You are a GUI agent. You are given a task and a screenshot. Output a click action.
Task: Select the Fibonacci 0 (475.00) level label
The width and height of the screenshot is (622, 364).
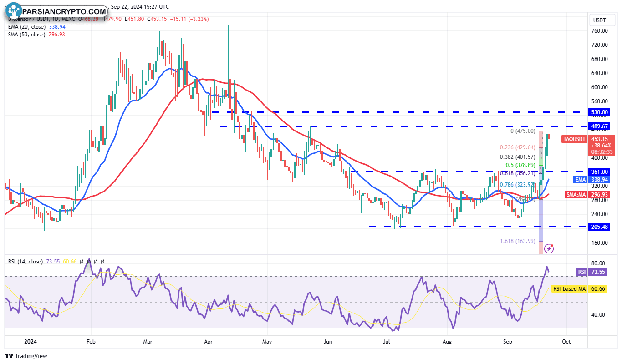[522, 131]
